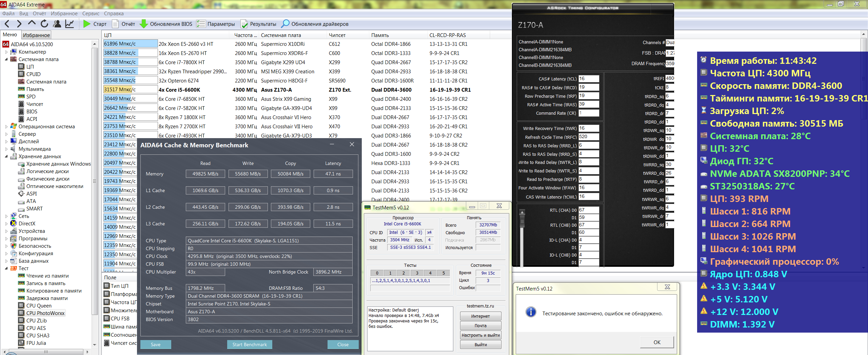
Task: Select CPUID in the tree
Action: click(33, 74)
